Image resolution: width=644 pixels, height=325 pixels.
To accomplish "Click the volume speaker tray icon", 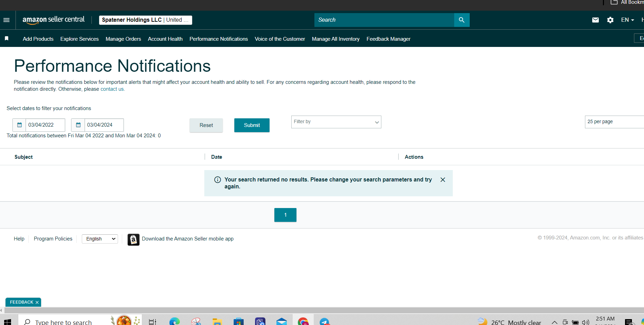I will [x=586, y=322].
